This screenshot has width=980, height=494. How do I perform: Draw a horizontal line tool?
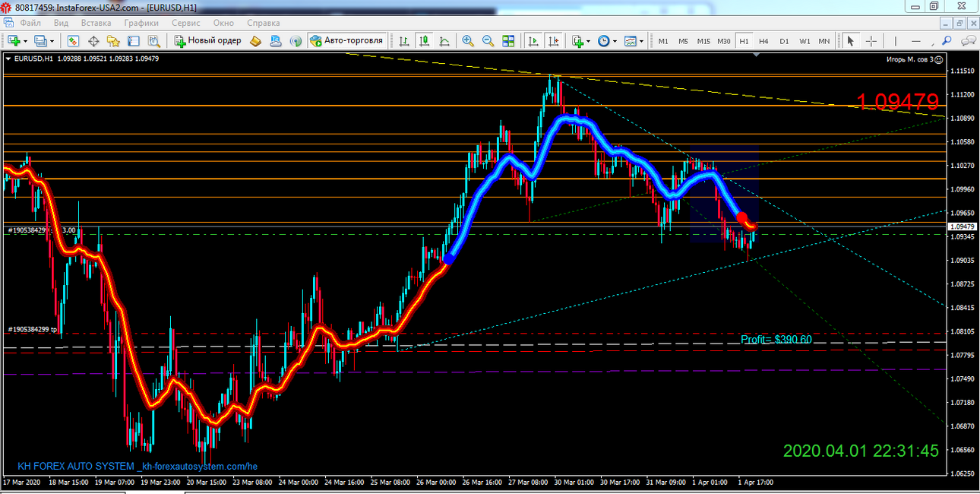click(916, 40)
